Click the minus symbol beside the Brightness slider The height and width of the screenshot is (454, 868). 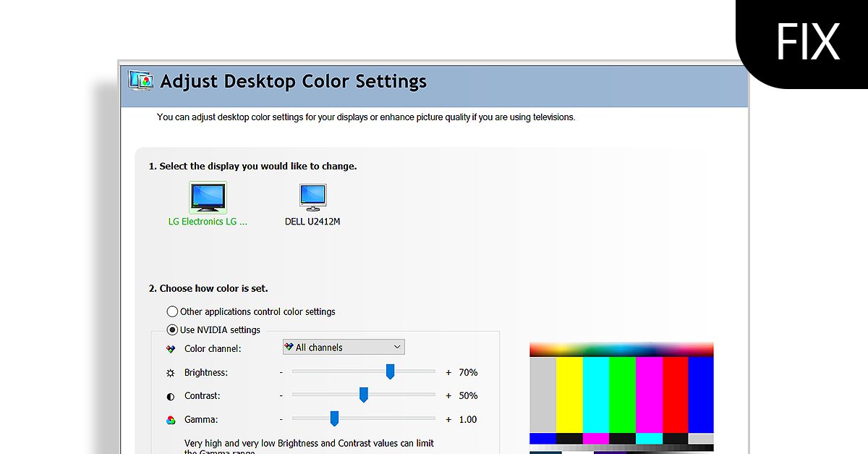point(281,372)
